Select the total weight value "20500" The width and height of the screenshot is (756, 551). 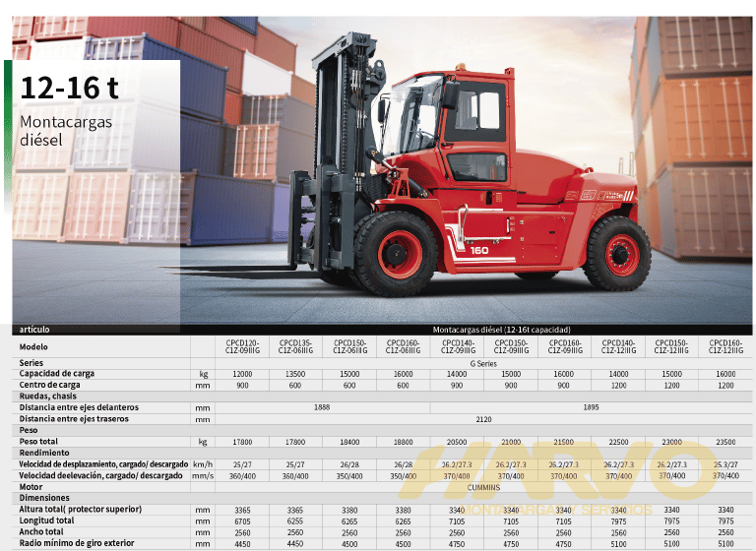pos(457,442)
